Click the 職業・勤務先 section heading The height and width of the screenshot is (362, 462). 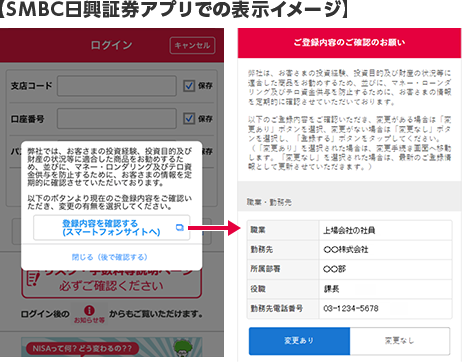tap(269, 202)
